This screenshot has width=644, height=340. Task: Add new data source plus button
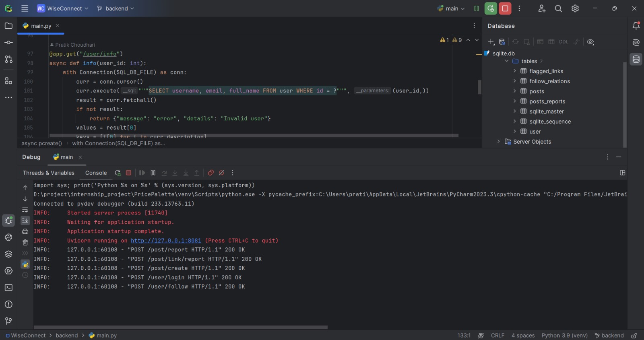coord(491,41)
